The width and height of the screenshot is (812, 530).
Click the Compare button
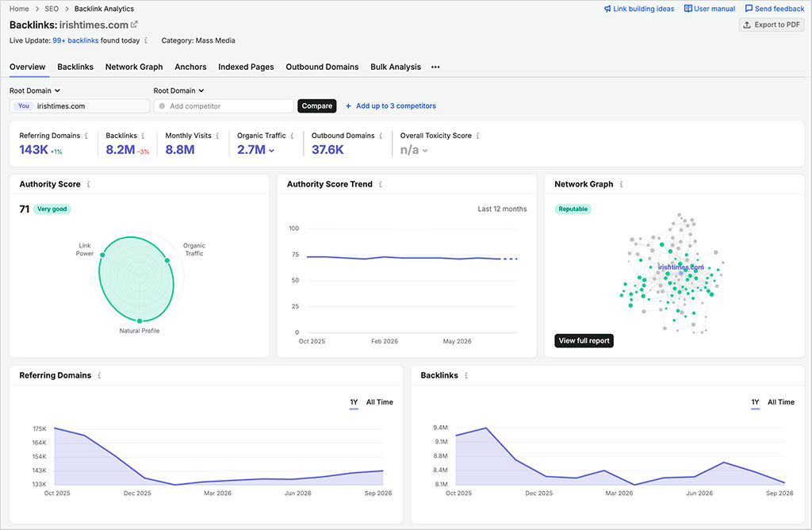[x=317, y=106]
